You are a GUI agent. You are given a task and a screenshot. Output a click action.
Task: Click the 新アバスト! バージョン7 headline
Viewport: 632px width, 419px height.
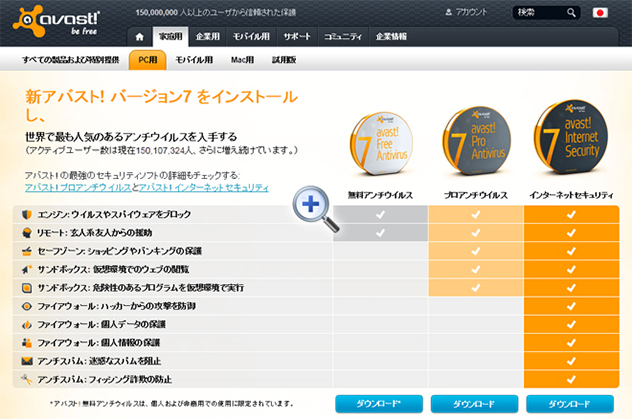(161, 106)
